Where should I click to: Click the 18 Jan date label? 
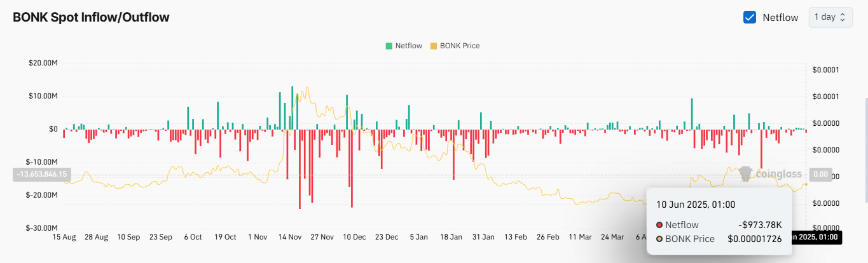[x=451, y=237]
